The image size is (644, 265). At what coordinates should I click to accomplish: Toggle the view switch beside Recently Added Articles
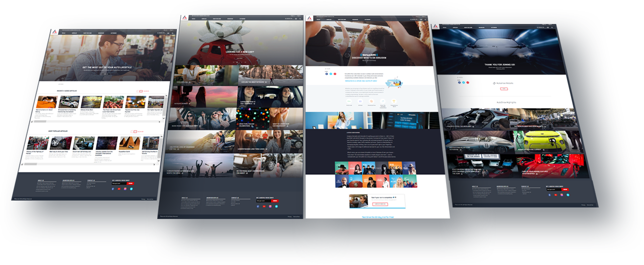pyautogui.click(x=140, y=91)
